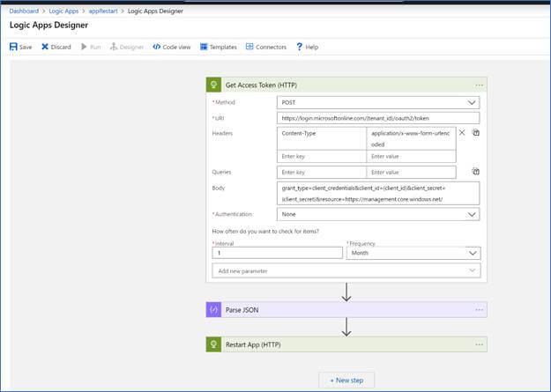Click the Run play icon
The height and width of the screenshot is (392, 551).
click(84, 47)
